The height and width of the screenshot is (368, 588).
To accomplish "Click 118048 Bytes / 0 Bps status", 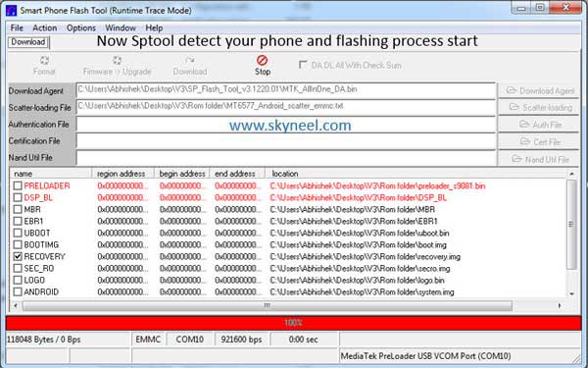I will pos(44,340).
